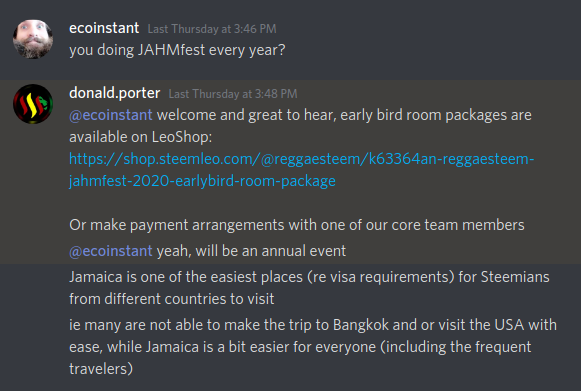The width and height of the screenshot is (581, 391).
Task: Select the 'you doing JAHMfest every year?' message
Action: click(x=177, y=50)
